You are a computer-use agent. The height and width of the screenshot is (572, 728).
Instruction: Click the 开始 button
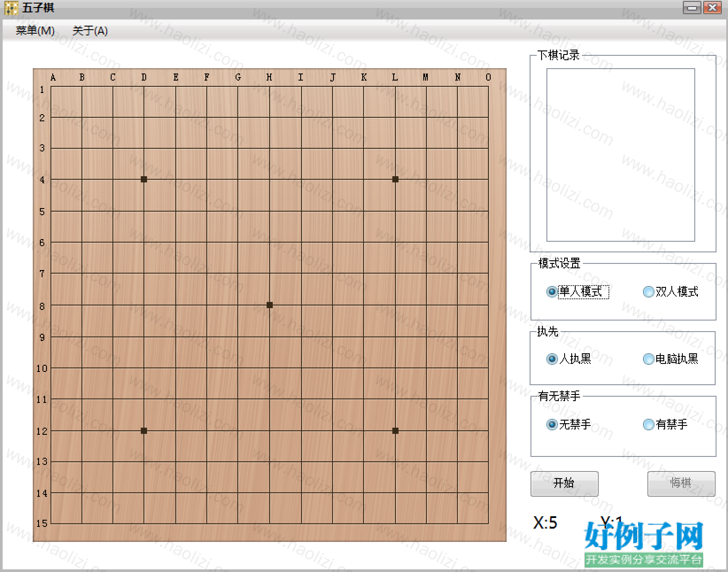point(564,483)
